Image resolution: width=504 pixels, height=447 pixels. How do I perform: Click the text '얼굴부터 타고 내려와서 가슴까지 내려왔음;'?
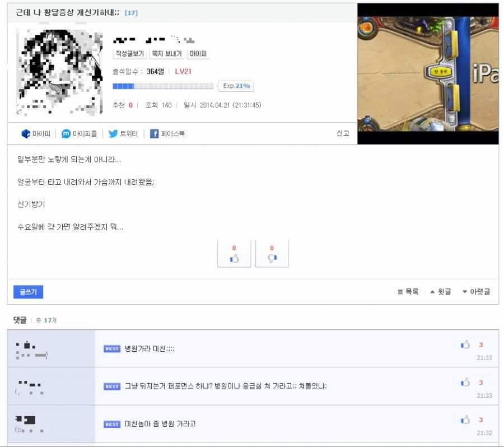[x=86, y=183]
